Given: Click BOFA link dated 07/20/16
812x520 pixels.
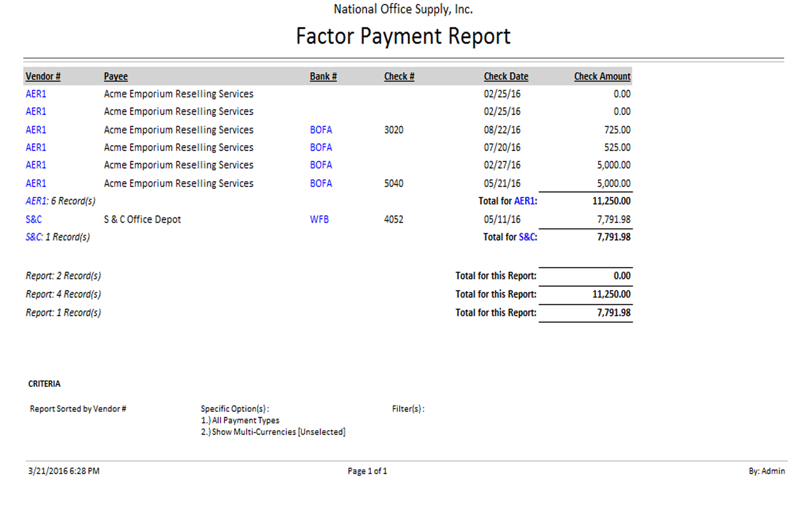Looking at the screenshot, I should point(321,148).
